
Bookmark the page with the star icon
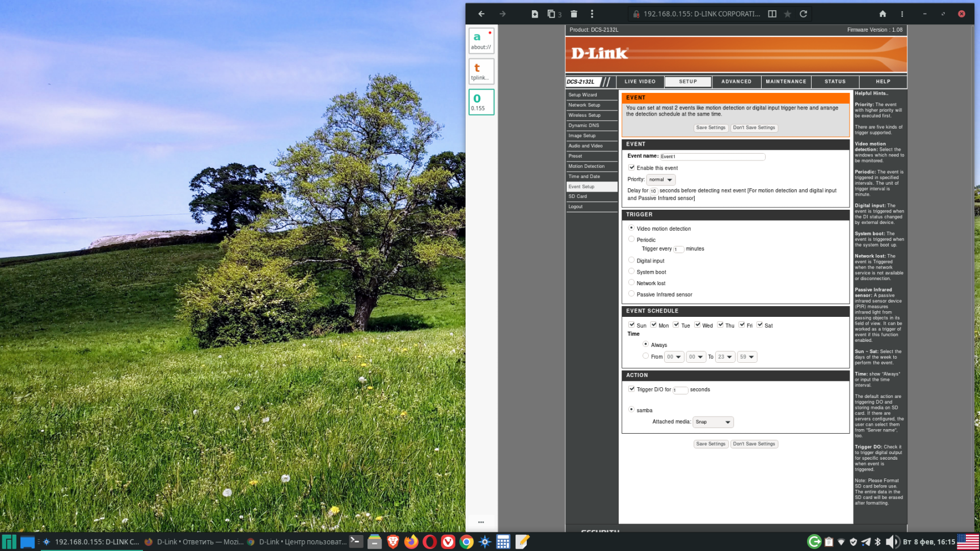(787, 14)
